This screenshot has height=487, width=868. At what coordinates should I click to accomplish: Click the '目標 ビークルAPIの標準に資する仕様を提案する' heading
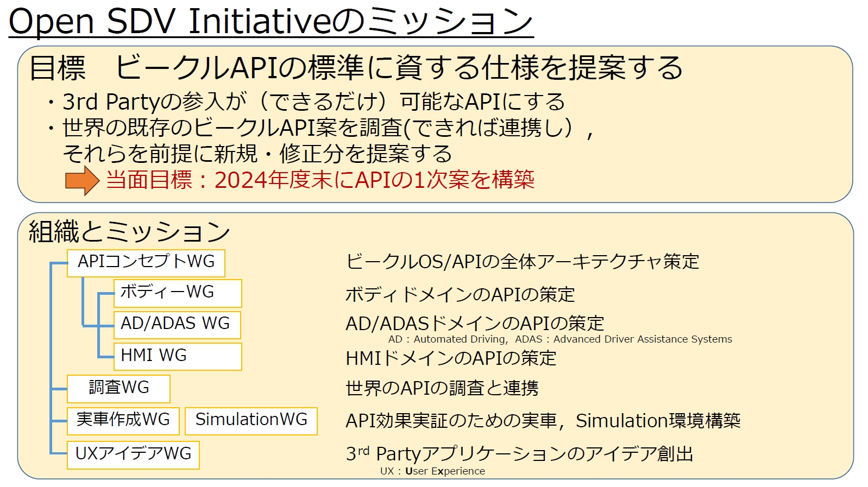[356, 68]
